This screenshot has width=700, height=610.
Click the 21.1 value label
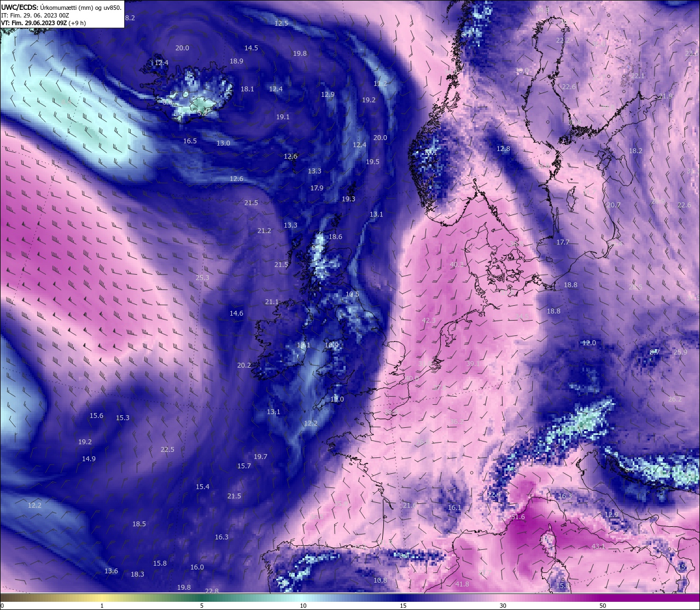(x=272, y=302)
